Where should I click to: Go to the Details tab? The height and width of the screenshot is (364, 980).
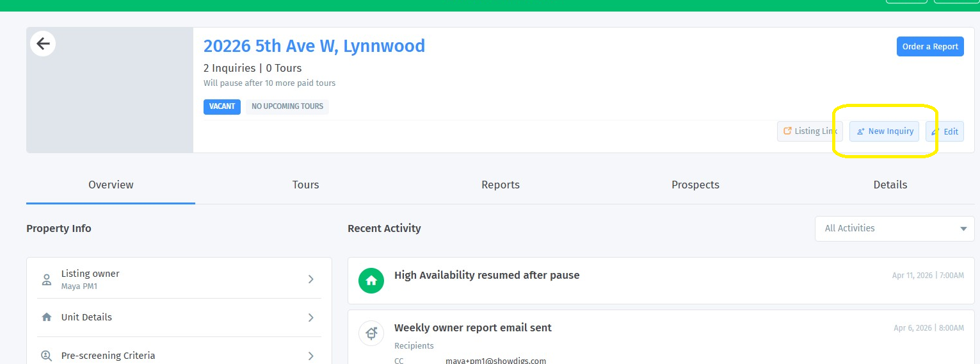click(x=890, y=185)
